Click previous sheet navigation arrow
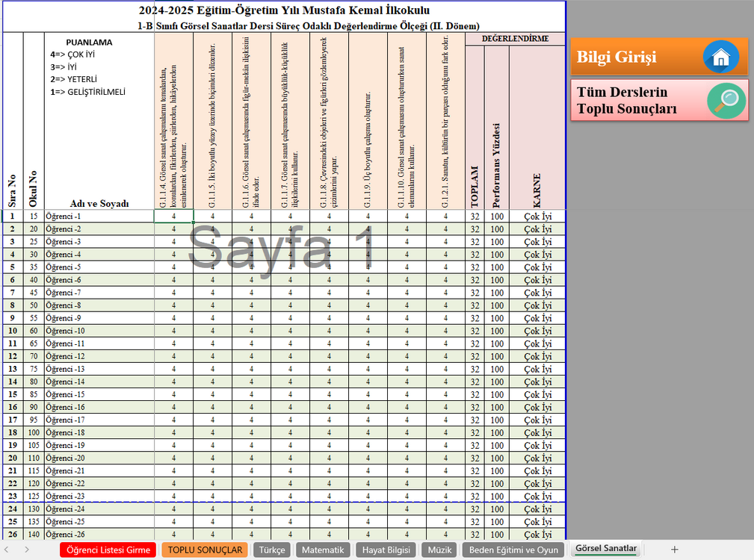 (x=6, y=550)
